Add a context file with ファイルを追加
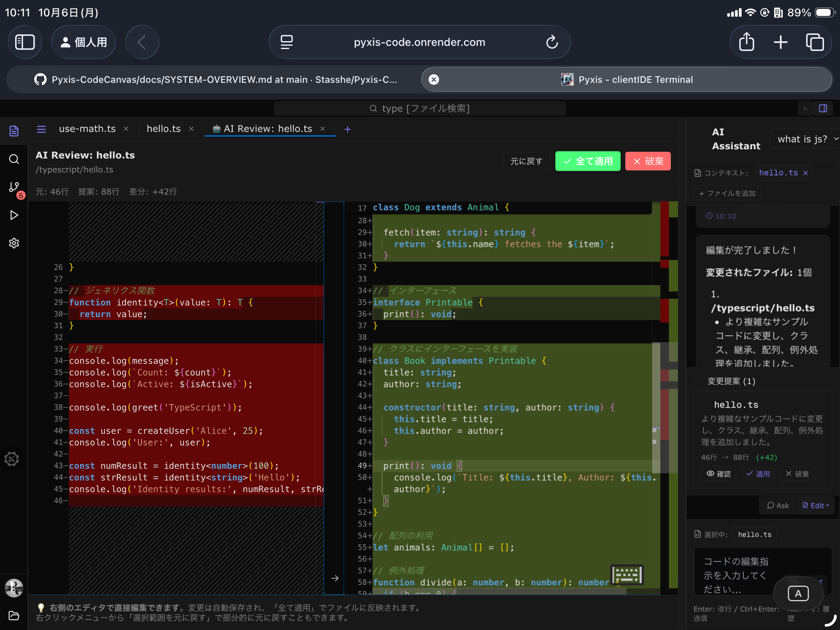The image size is (840, 630). pos(726,193)
